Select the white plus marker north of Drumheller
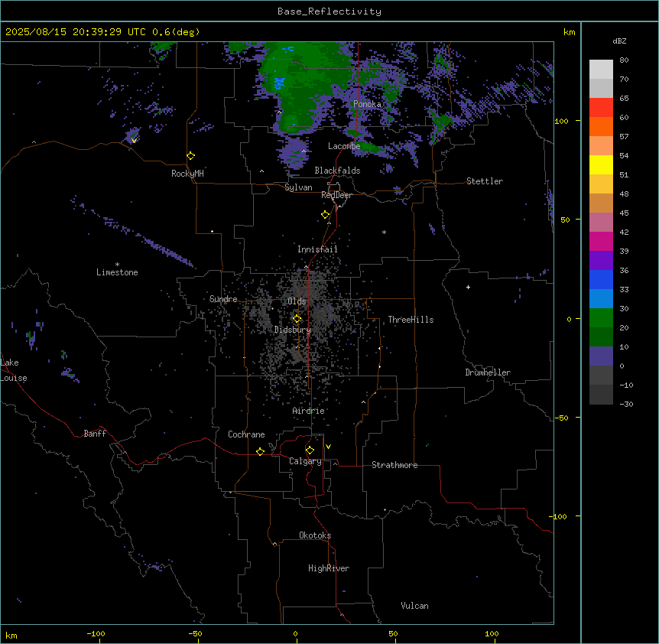The image size is (659, 644). pyautogui.click(x=468, y=287)
